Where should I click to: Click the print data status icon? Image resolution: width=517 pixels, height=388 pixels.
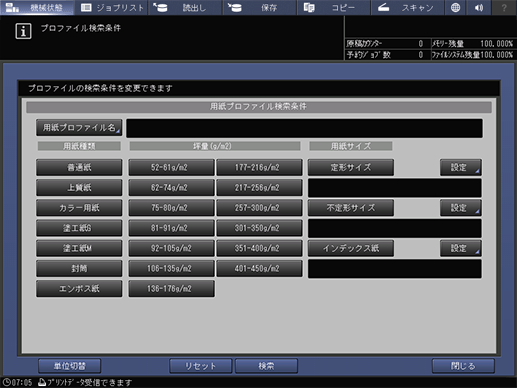pyautogui.click(x=42, y=382)
